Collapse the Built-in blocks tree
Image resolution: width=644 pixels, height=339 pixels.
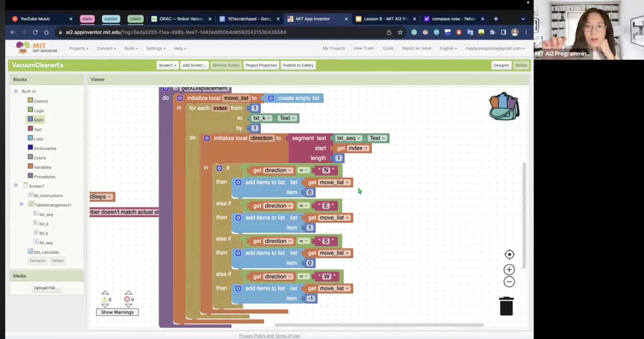[16, 91]
